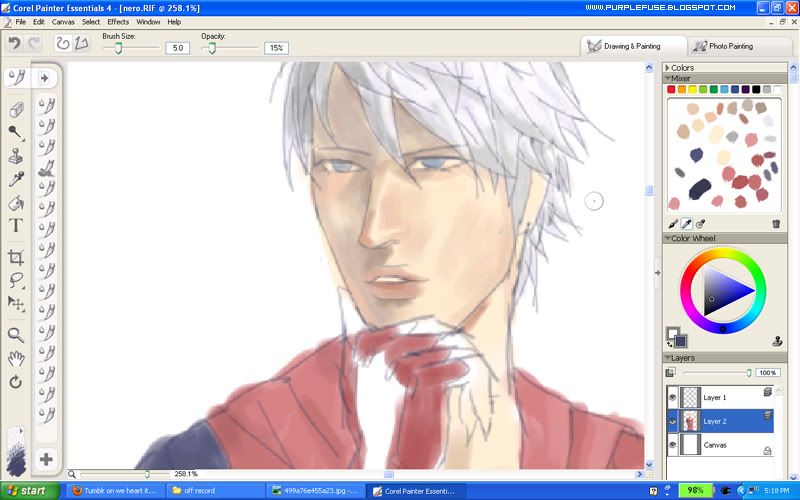Open the Effects menu

(x=118, y=22)
